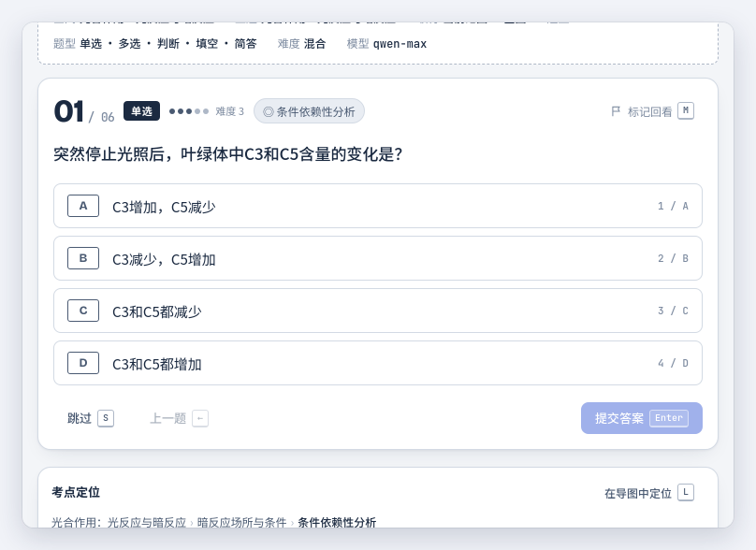This screenshot has height=550, width=756.
Task: Click the S shortcut key badge
Action: 106,418
